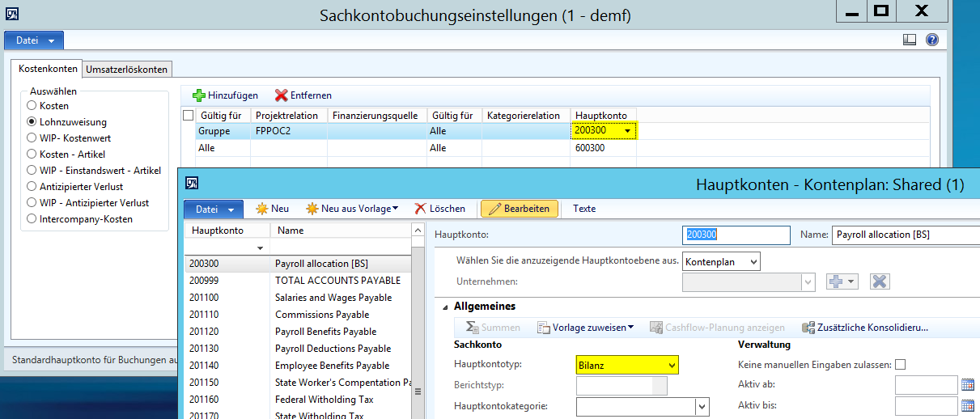Open the Datei menu in Hauptkonten window
980x419 pixels.
coord(214,209)
